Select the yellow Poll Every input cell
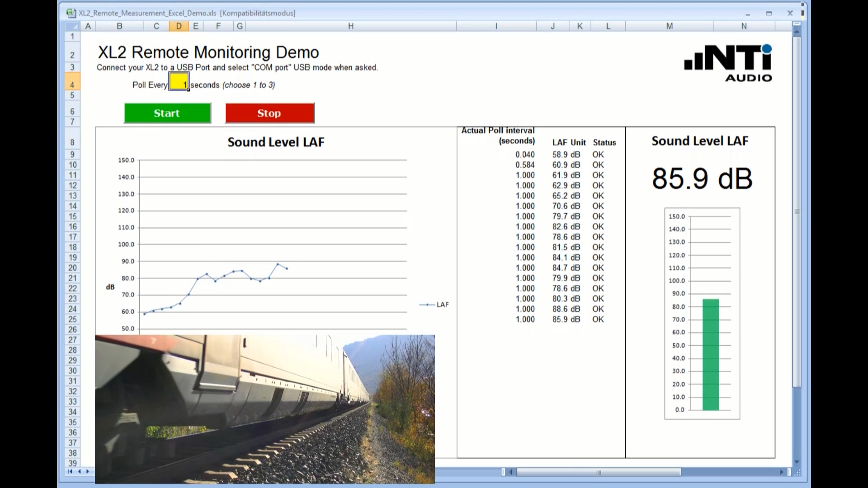Viewport: 868px width, 488px height. (179, 82)
